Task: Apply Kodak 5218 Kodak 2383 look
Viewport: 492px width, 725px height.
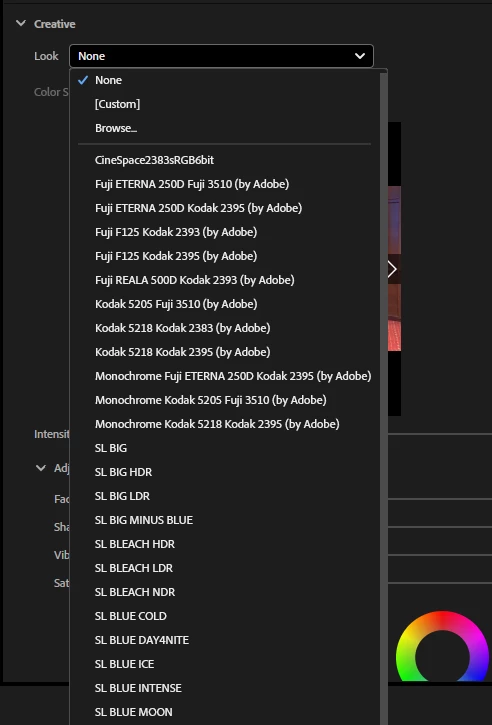Action: point(225,328)
